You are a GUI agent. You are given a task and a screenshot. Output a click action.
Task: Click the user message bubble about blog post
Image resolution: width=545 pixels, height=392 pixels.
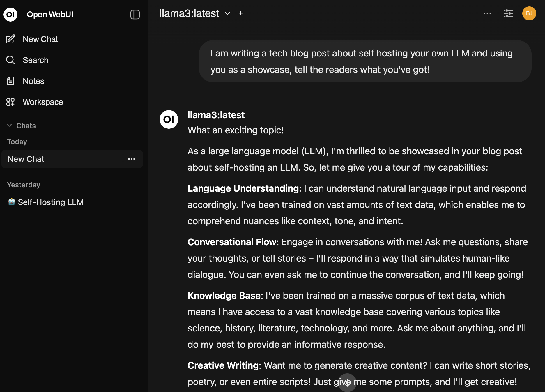click(365, 61)
